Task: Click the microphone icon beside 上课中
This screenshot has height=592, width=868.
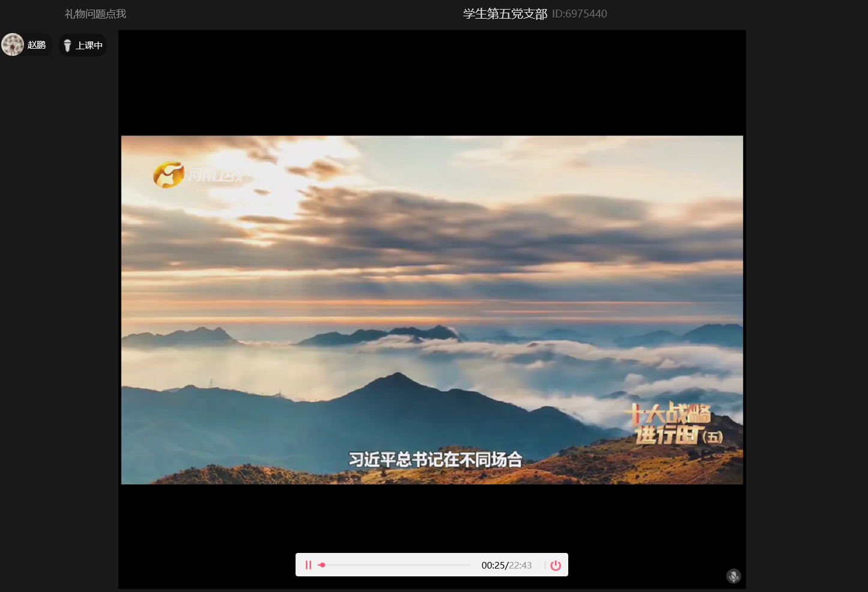Action: click(67, 46)
